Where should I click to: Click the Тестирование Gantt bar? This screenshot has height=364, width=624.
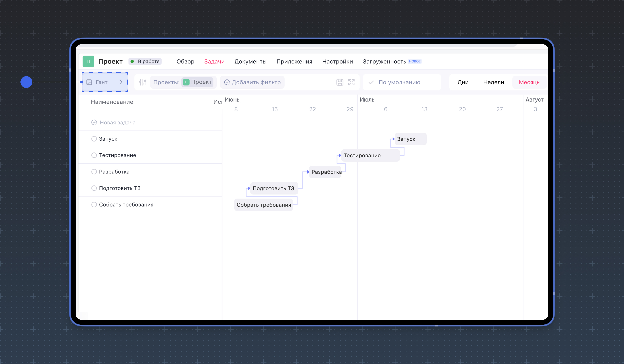(370, 155)
